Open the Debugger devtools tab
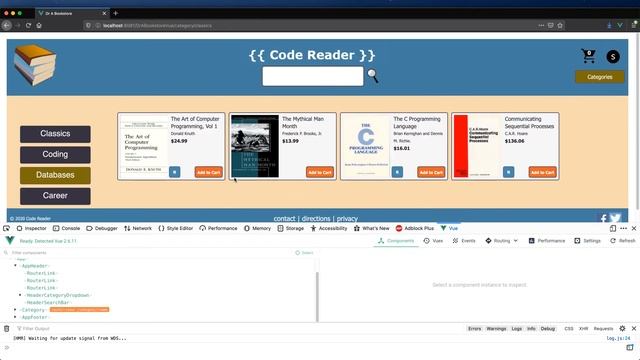The height and width of the screenshot is (360, 640). click(102, 228)
